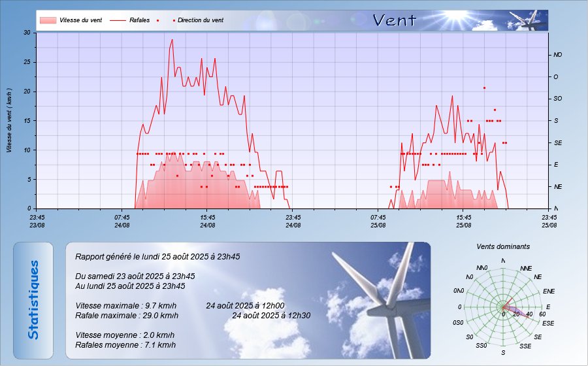588x366 pixels.
Task: Click the pink wedge on the wind rose
Action: click(x=514, y=309)
